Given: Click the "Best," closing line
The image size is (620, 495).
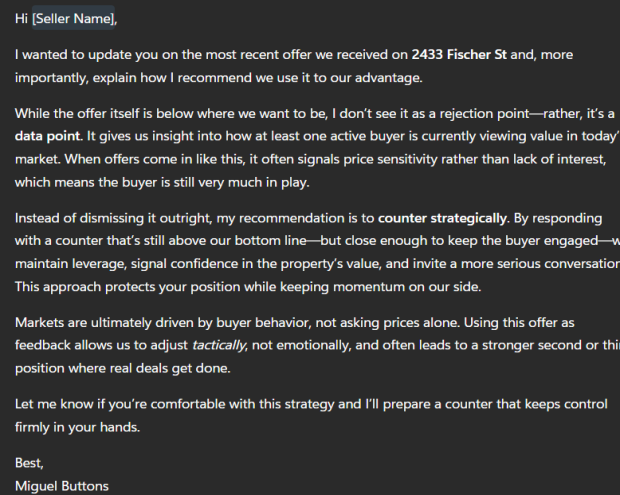Looking at the screenshot, I should click(30, 463).
